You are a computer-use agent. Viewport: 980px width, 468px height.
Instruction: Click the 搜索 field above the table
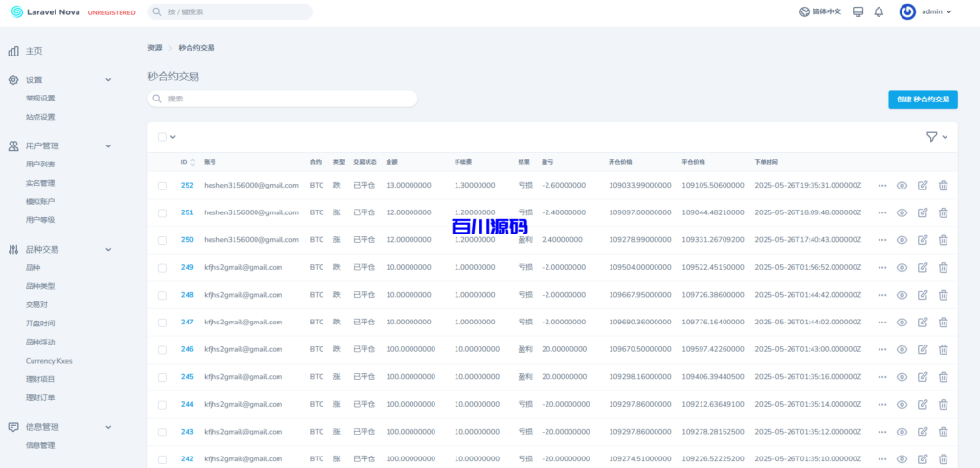[x=282, y=99]
